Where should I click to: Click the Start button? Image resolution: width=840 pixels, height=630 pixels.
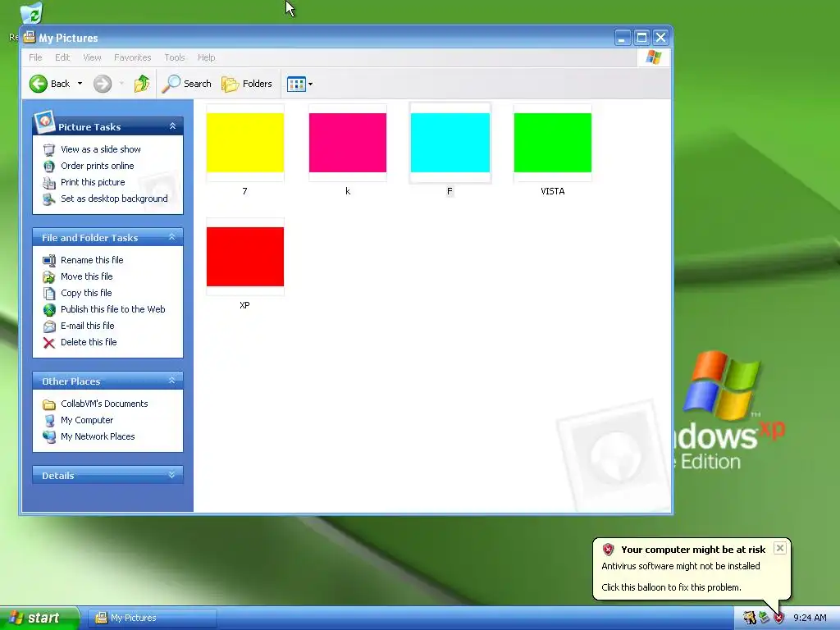coord(39,618)
